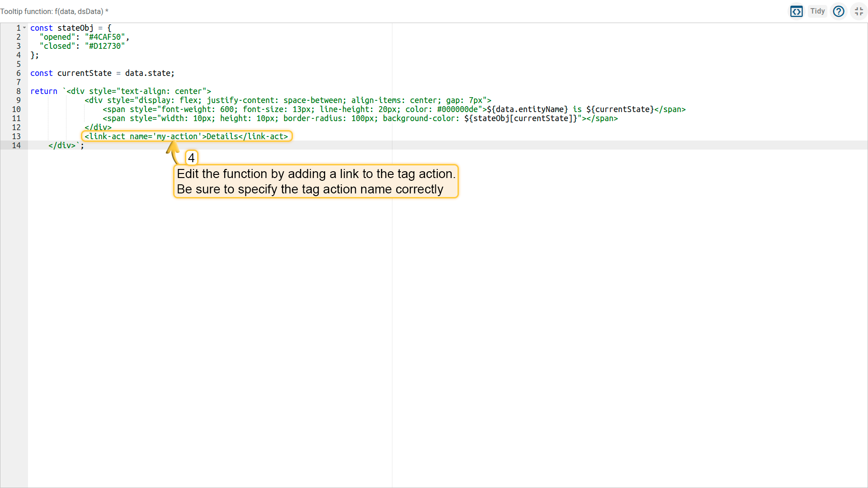Click line number 14 in the gutter
The height and width of the screenshot is (488, 868).
pyautogui.click(x=16, y=145)
